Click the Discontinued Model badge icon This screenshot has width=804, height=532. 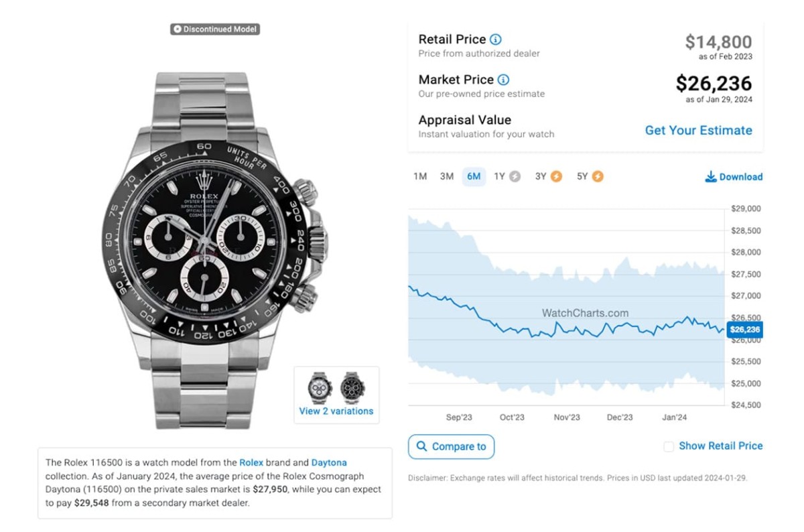(x=177, y=29)
